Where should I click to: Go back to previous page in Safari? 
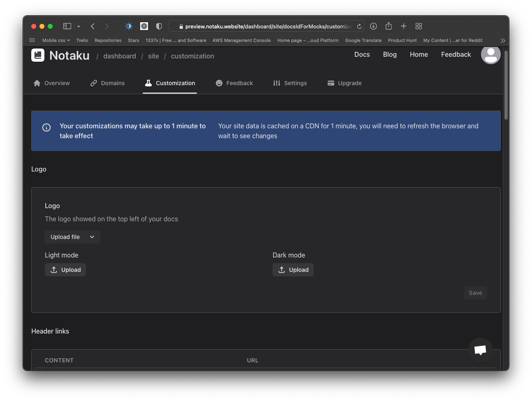(93, 26)
